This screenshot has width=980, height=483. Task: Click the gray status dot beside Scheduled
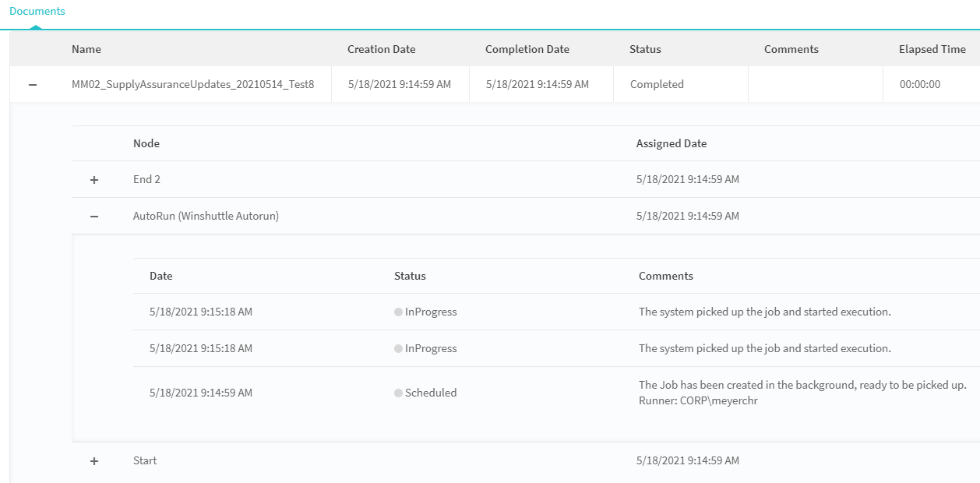(398, 393)
